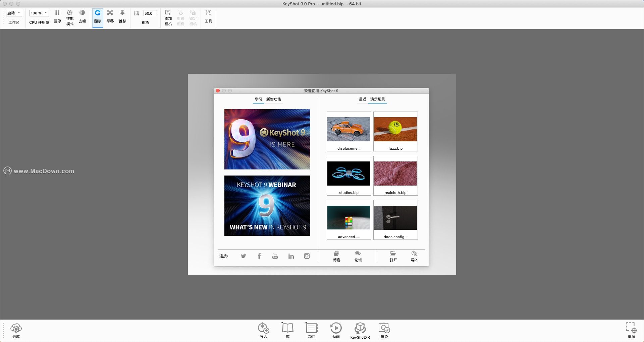Switch to the 新增功能 tab
Screen dimensions: 644x342
point(273,99)
